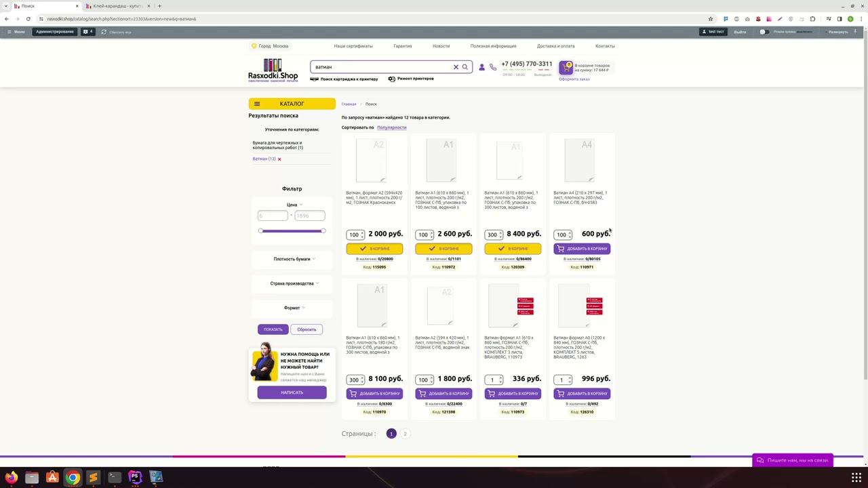868x488 pixels.
Task: Click the Главная breadcrumb link
Action: pos(349,104)
